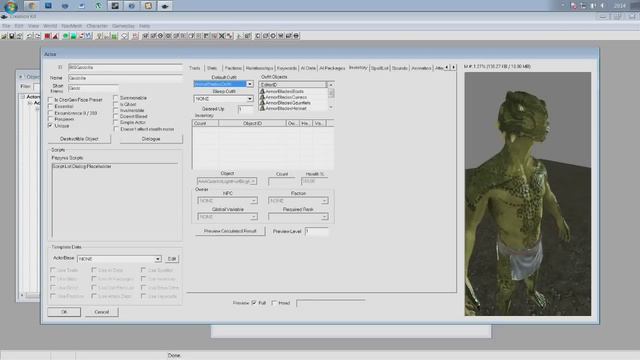Click Preview Calculated Result button
Viewport: 640px width, 360px height.
point(230,231)
